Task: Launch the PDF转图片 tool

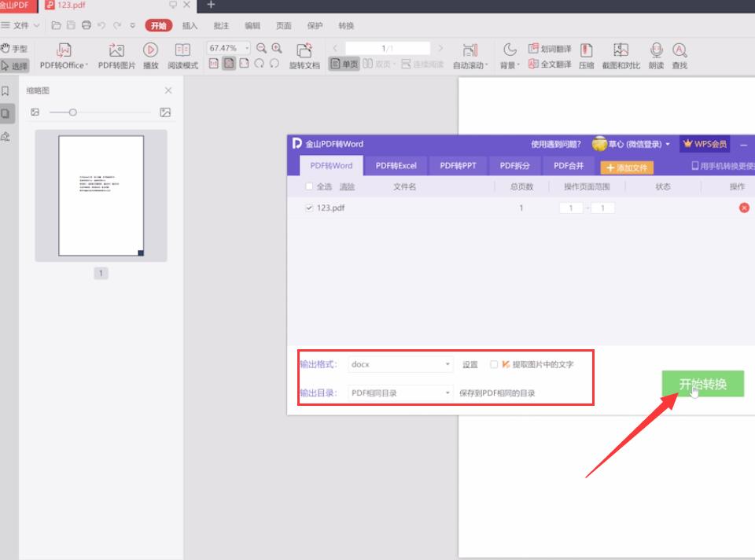Action: 116,57
